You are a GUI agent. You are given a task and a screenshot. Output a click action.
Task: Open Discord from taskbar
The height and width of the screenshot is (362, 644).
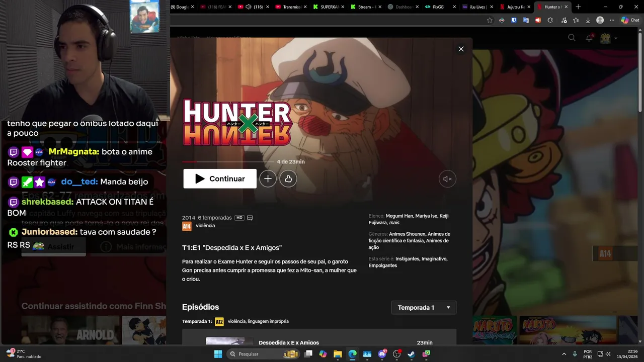382,354
